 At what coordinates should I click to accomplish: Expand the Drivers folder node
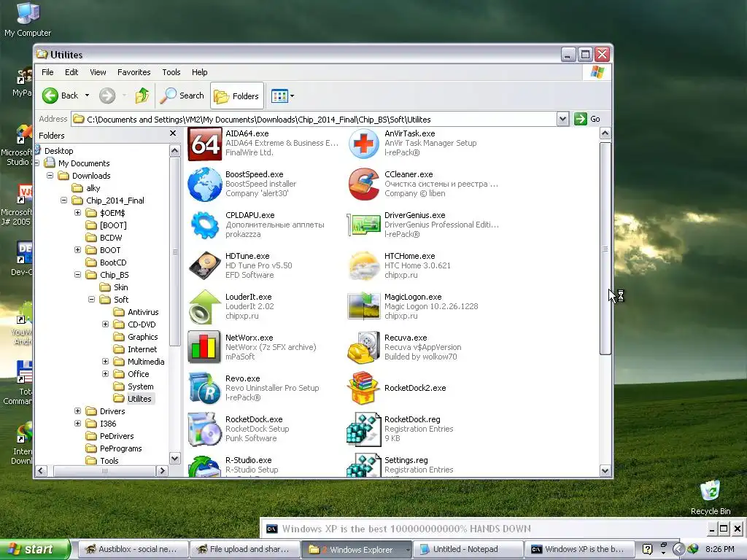77,411
